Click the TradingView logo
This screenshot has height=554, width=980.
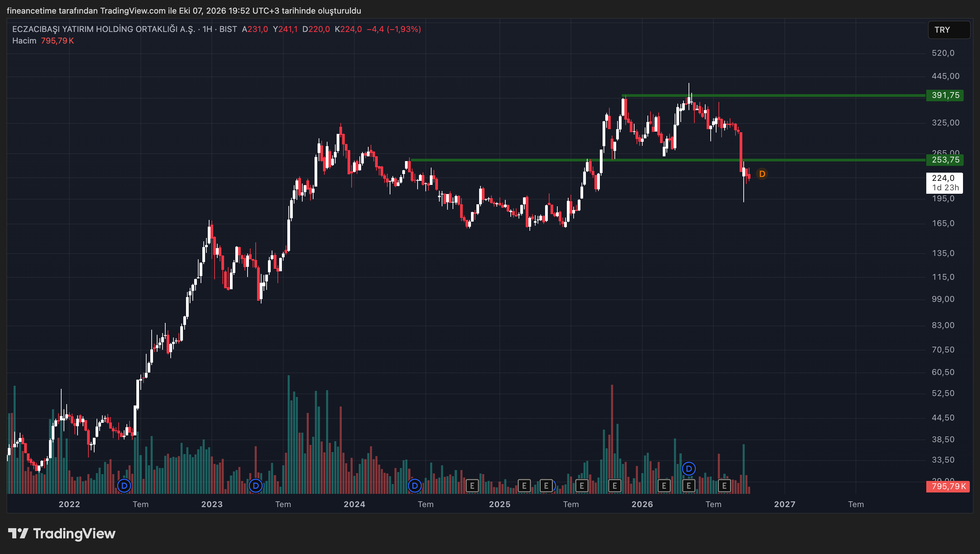tap(62, 534)
